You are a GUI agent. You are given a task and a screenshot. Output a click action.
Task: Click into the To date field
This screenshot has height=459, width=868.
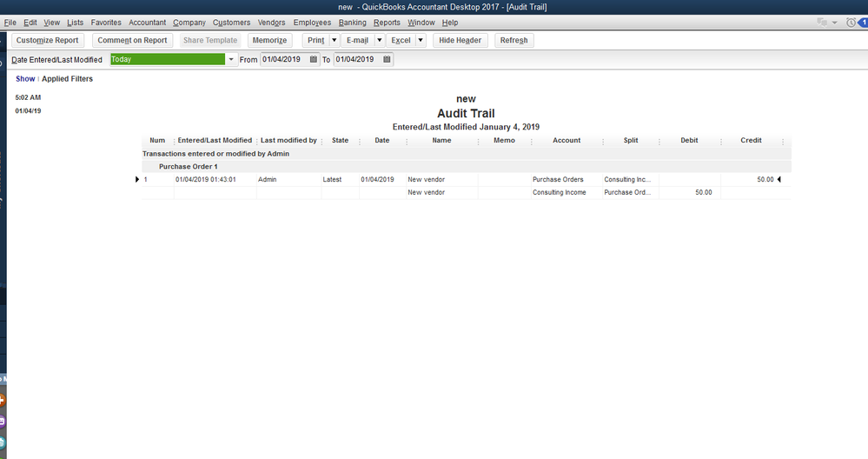[x=358, y=59]
